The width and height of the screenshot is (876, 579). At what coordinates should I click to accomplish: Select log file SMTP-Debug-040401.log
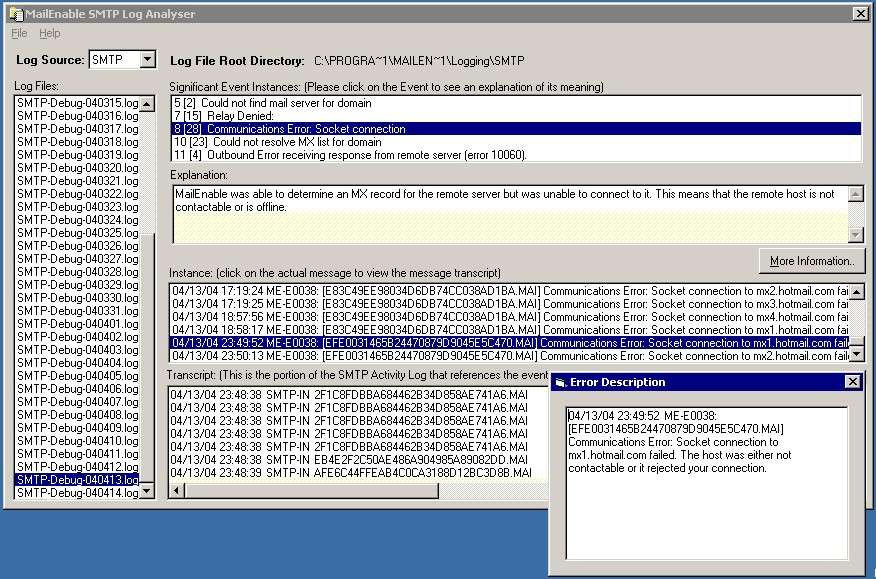[77, 324]
